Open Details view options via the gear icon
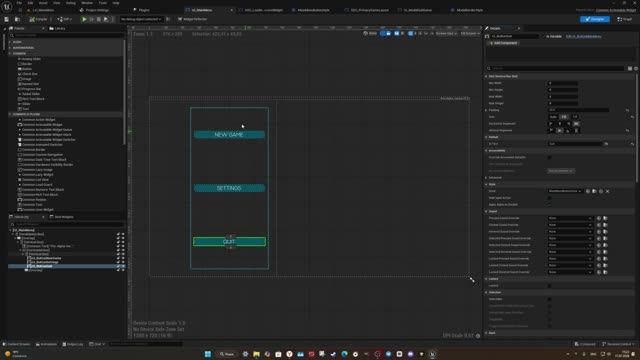 (x=636, y=69)
